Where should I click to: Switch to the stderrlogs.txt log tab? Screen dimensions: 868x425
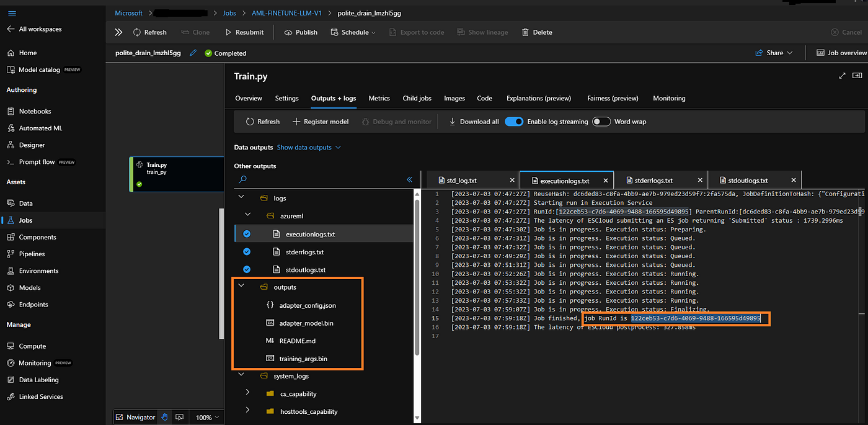click(653, 181)
